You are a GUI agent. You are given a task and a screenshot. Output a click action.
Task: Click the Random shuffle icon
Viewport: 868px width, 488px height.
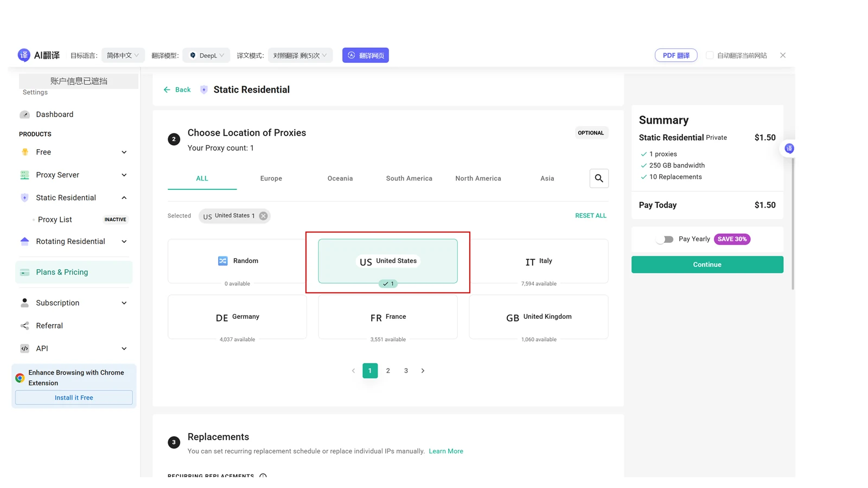[223, 261]
